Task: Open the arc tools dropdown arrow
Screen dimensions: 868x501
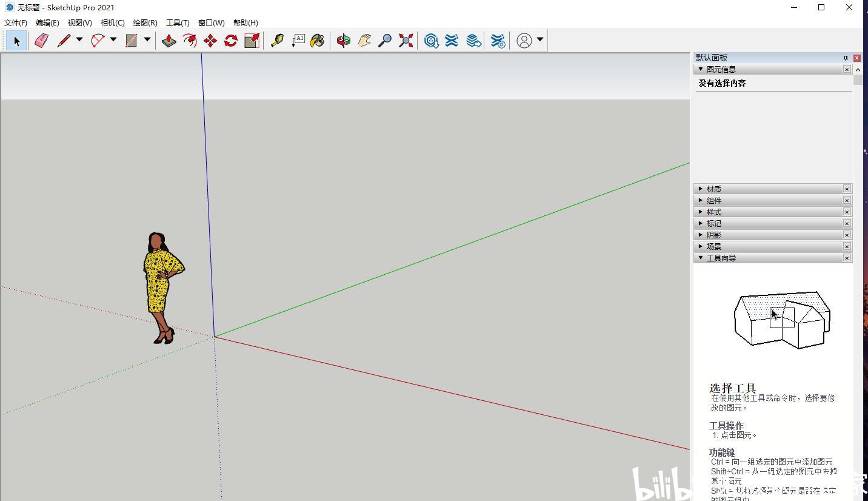Action: (113, 40)
